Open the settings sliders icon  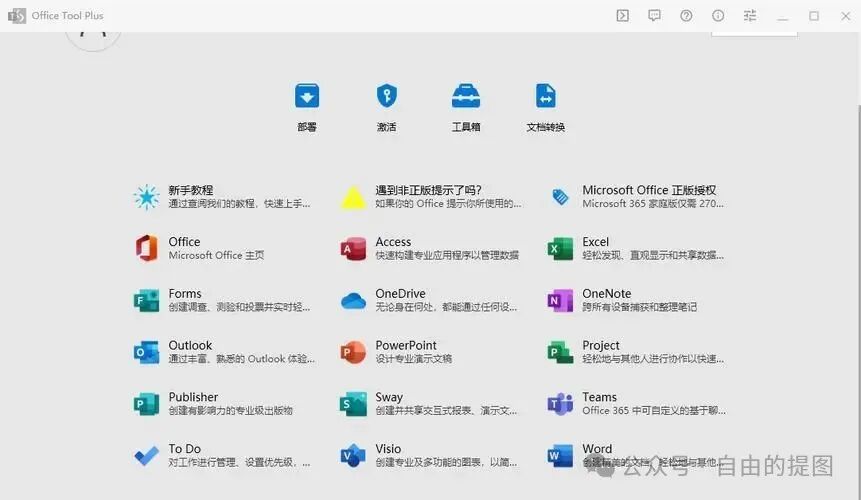(750, 16)
